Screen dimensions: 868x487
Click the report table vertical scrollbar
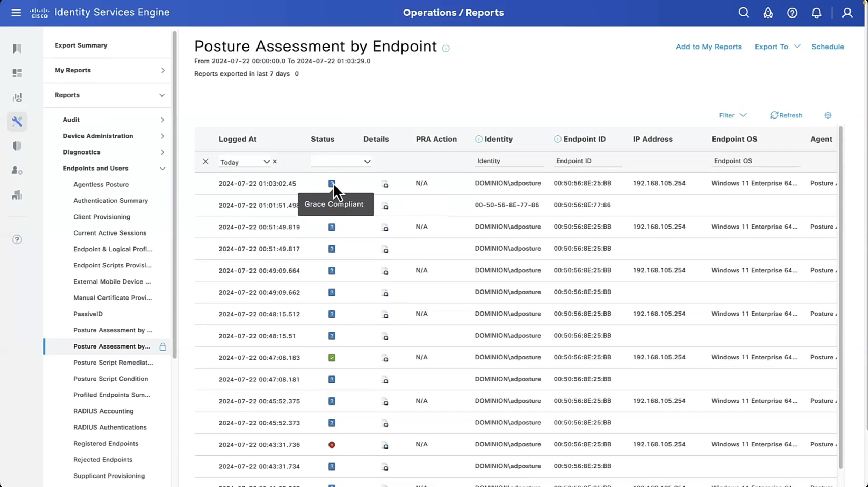coord(840,298)
